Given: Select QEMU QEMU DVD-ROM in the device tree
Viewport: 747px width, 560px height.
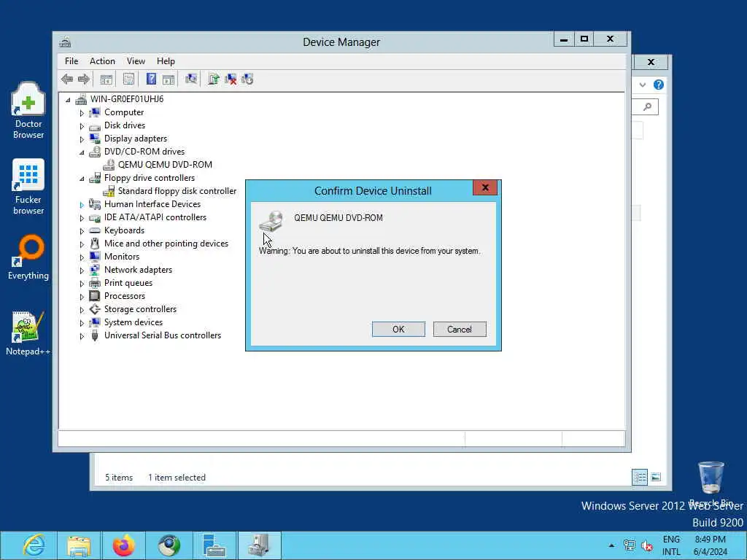Looking at the screenshot, I should [165, 165].
